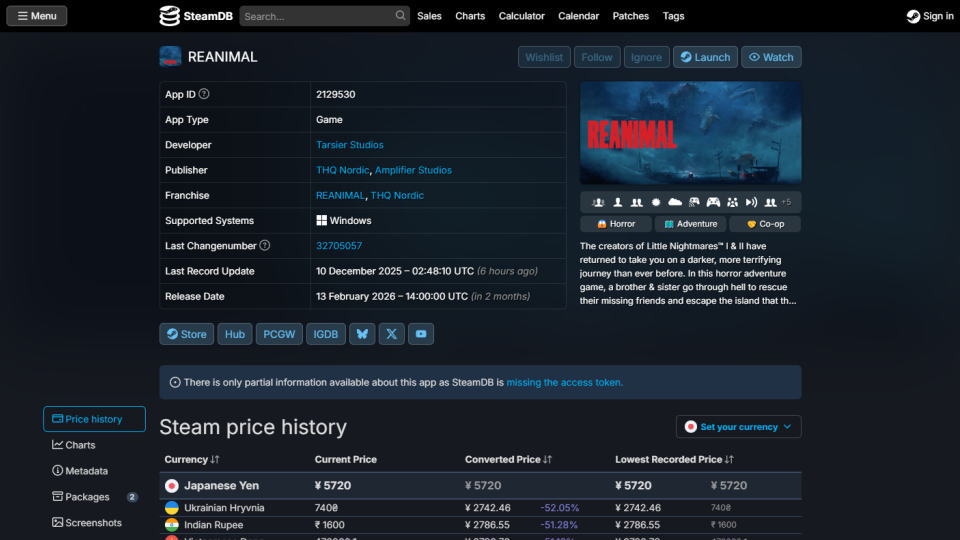The height and width of the screenshot is (540, 960).
Task: Sort by the Converted Price column
Action: click(508, 459)
